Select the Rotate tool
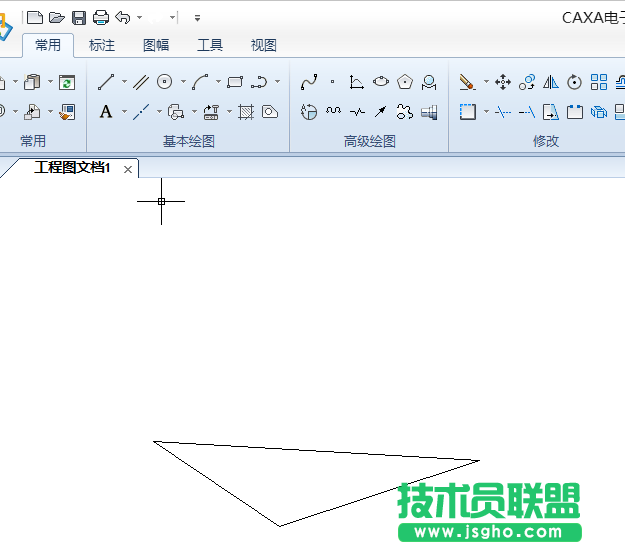The width and height of the screenshot is (625, 548). point(574,82)
